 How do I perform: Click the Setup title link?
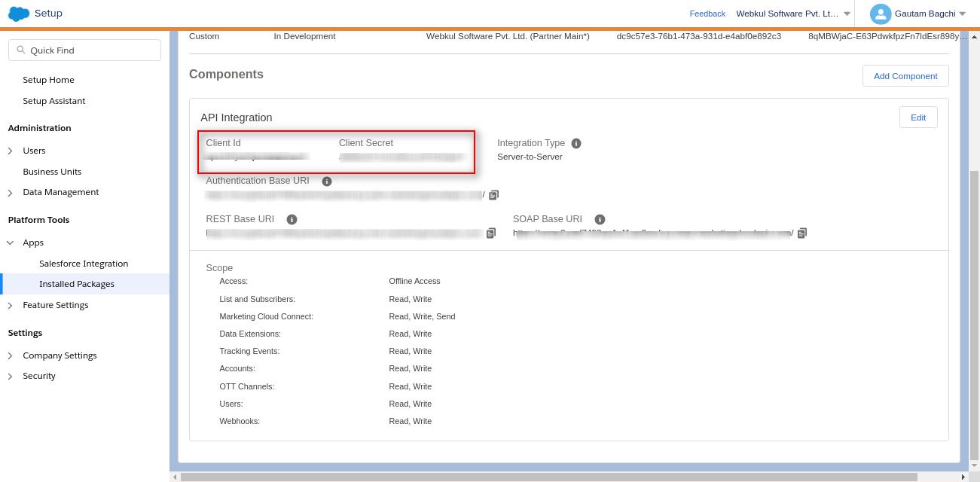[x=48, y=14]
